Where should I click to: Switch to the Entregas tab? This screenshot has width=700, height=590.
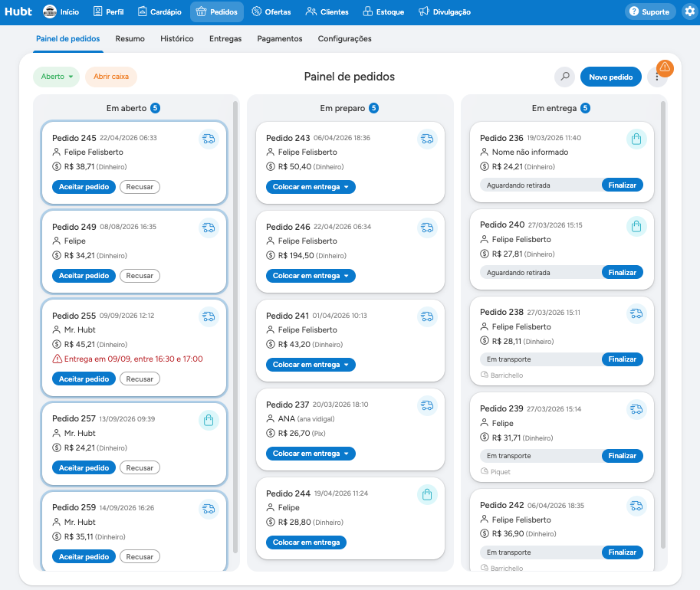pyautogui.click(x=225, y=39)
